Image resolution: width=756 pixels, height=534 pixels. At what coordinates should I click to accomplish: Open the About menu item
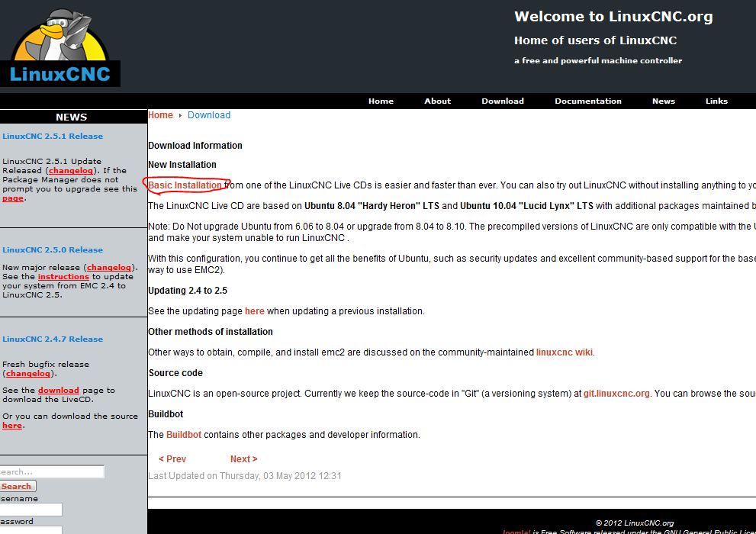(x=437, y=101)
